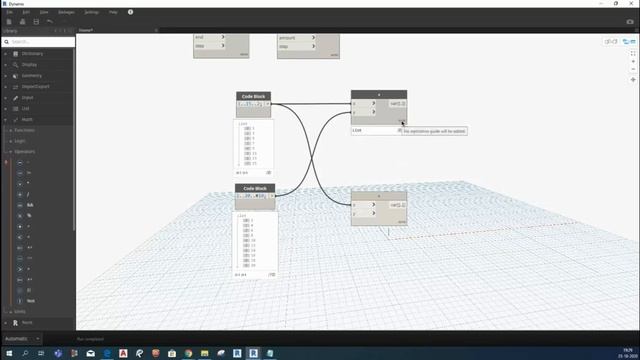Open the Packages menu
Image resolution: width=640 pixels, height=360 pixels.
point(66,12)
